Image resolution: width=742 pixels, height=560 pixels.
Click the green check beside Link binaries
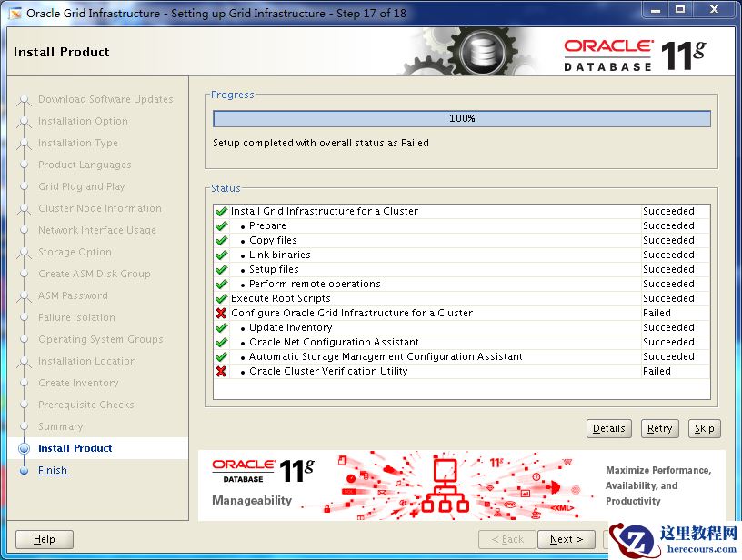pos(221,255)
